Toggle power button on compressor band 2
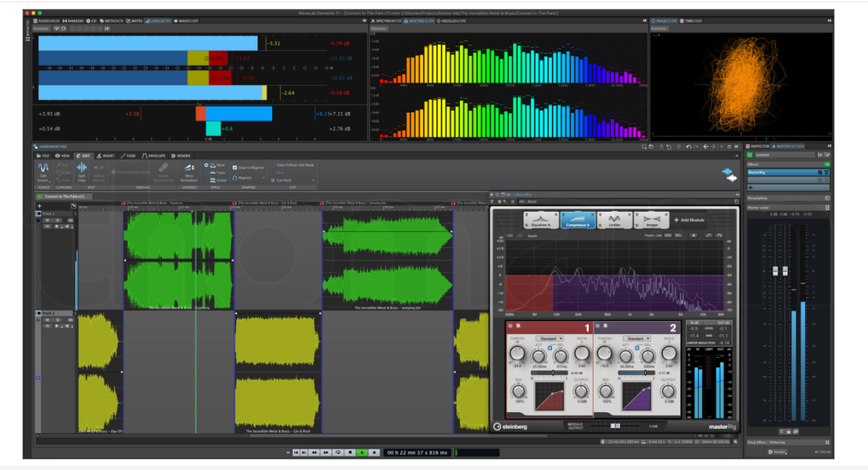This screenshot has width=868, height=470. point(597,326)
